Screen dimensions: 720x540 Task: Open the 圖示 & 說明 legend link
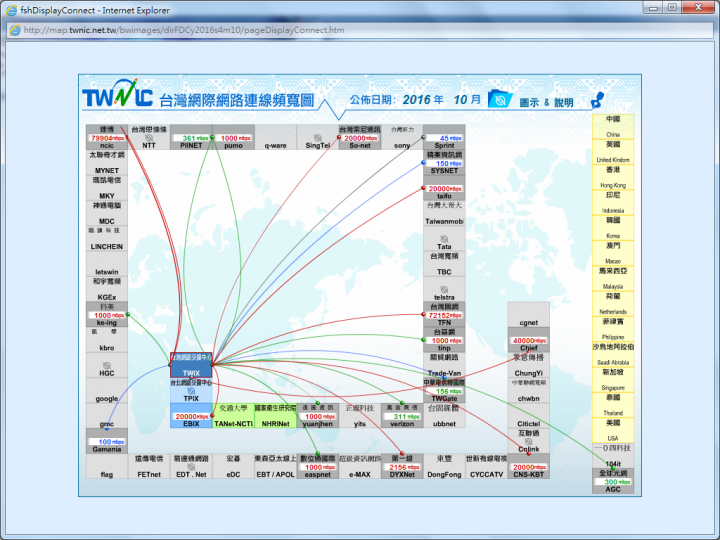[546, 102]
